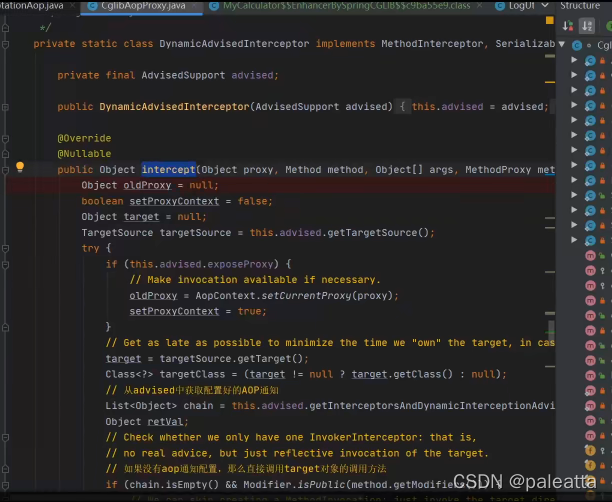Collapse the try block fold toggle

coord(5,249)
